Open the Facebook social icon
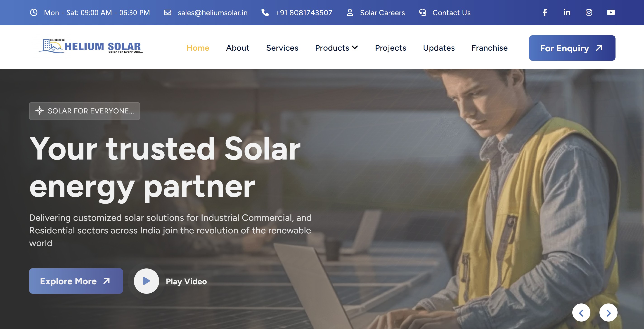Viewport: 644px width, 329px height. (x=545, y=12)
